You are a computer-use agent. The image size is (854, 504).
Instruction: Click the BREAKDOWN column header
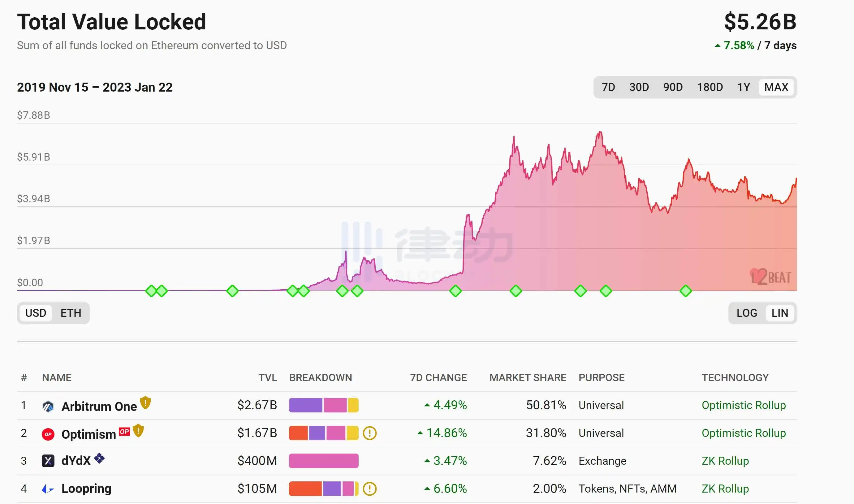click(321, 378)
